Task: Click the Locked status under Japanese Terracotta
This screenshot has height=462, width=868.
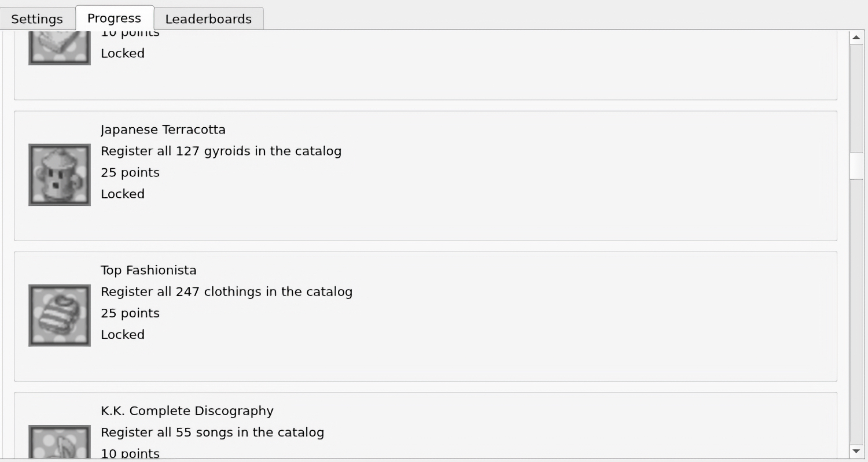Action: pos(123,194)
